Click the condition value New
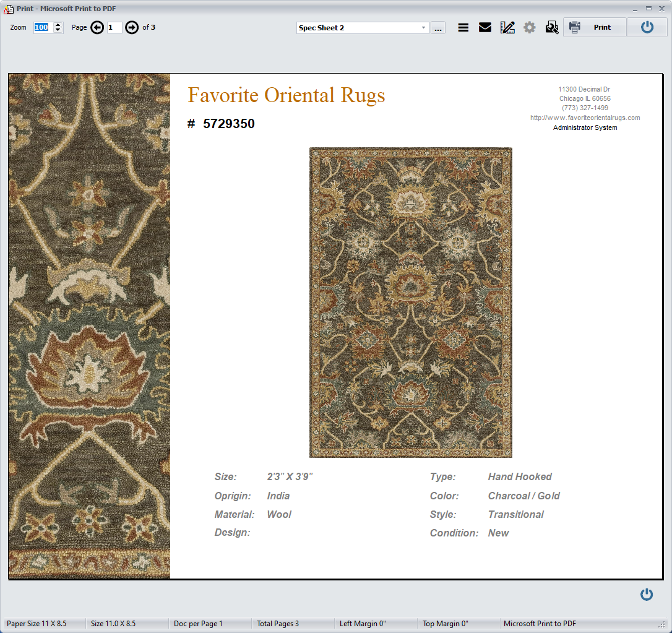 pos(498,533)
